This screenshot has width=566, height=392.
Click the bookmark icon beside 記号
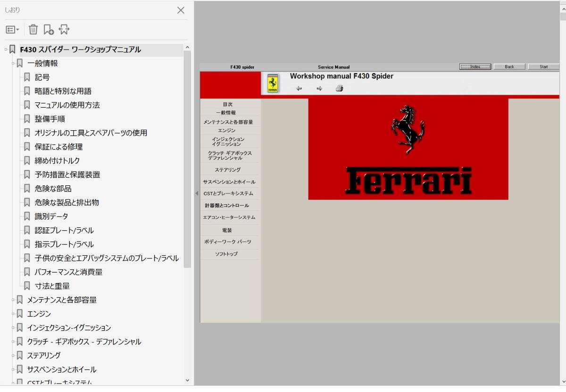[27, 77]
